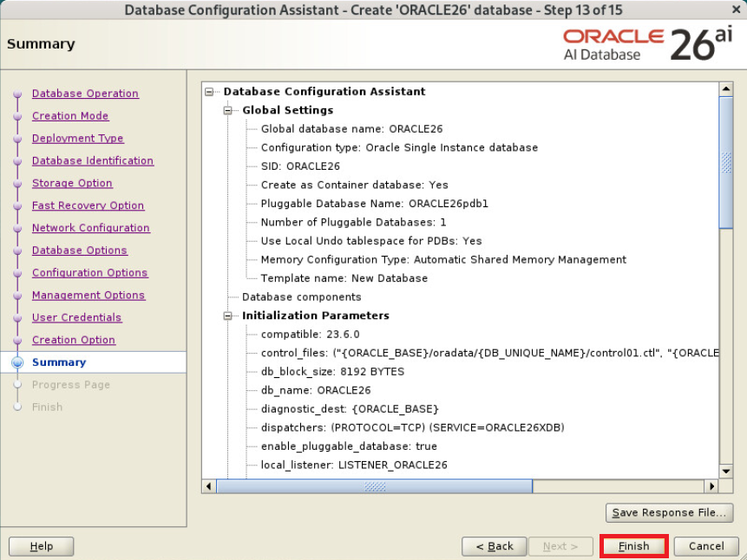The width and height of the screenshot is (747, 560).
Task: Select 'Number of Pluggable Databases: 1' row
Action: (353, 222)
